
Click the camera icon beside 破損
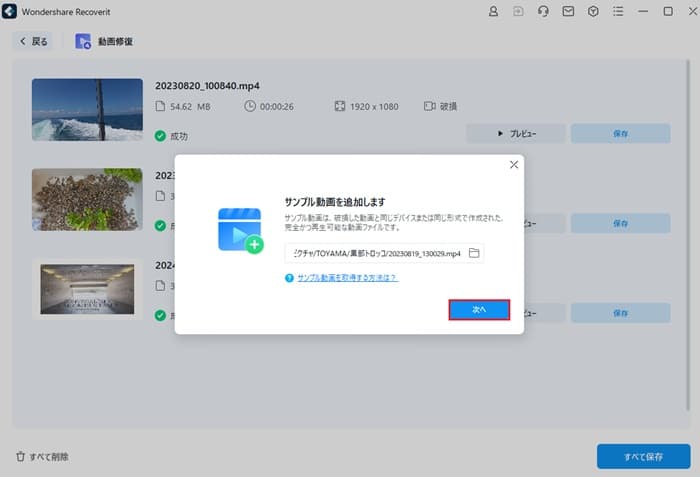pyautogui.click(x=429, y=106)
